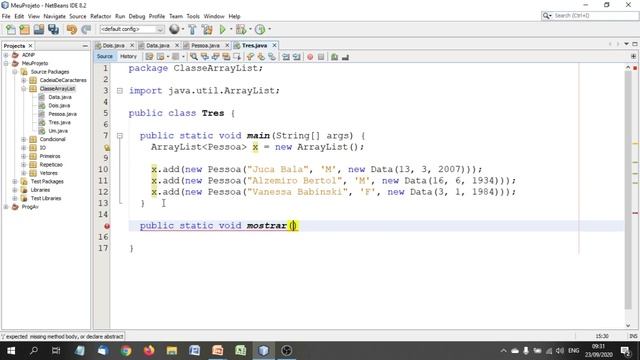Image resolution: width=640 pixels, height=360 pixels.
Task: Click the error marker on line 15
Action: pos(107,226)
